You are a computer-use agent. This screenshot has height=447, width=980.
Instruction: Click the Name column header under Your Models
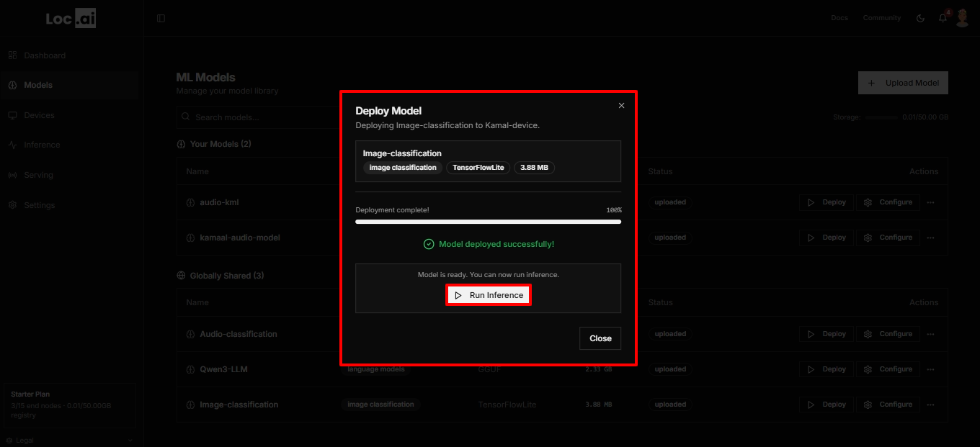tap(197, 171)
